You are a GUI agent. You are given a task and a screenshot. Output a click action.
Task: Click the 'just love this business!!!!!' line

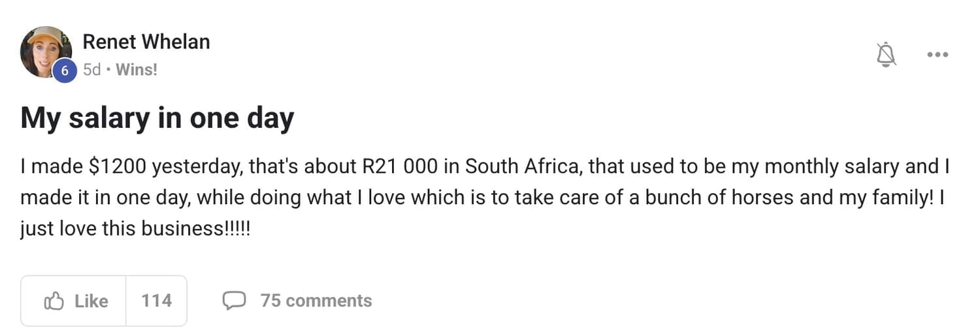tap(135, 230)
